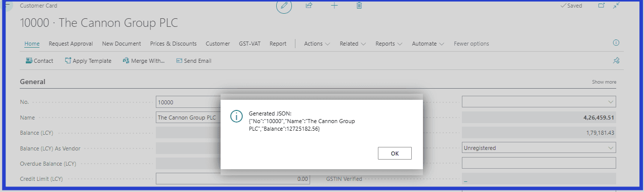This screenshot has width=644, height=192.
Task: Click the plus new record icon
Action: (334, 6)
